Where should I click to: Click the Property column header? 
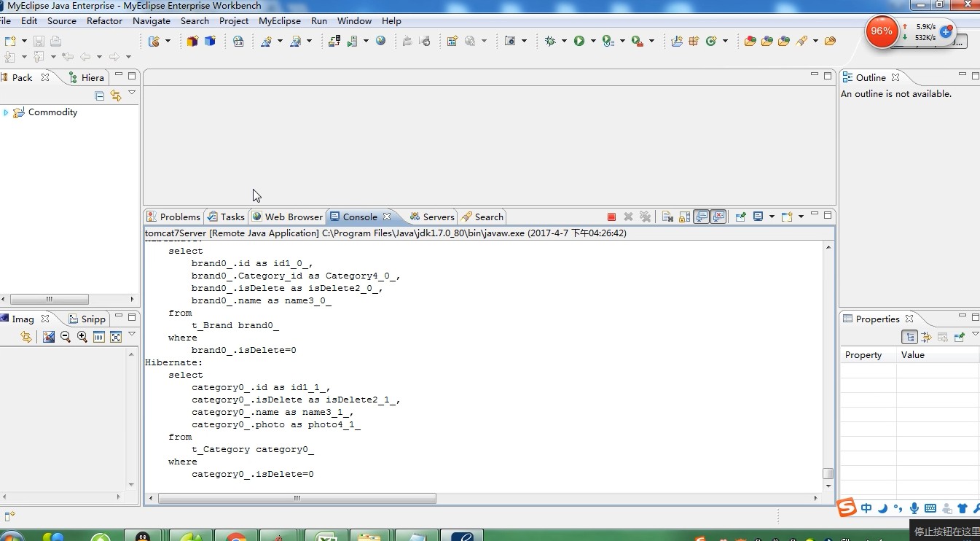tap(868, 355)
